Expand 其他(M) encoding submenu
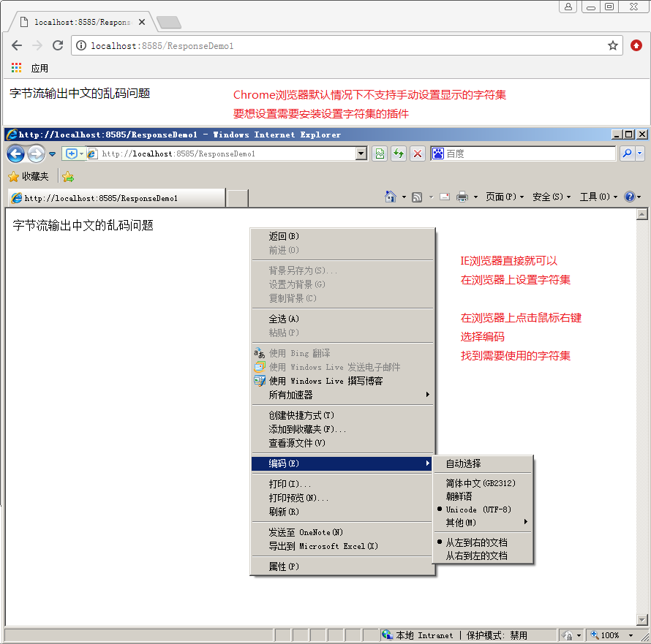Screen dimensions: 651x644 (483, 523)
